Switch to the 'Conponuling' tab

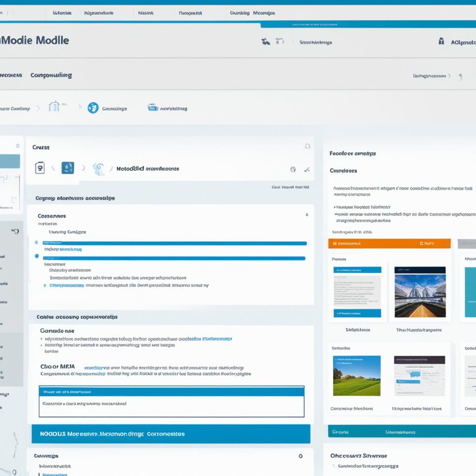click(x=51, y=75)
